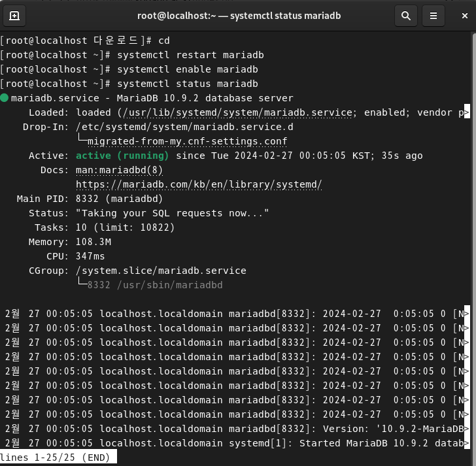
Task: Click the Memory value 108.3M
Action: click(93, 242)
